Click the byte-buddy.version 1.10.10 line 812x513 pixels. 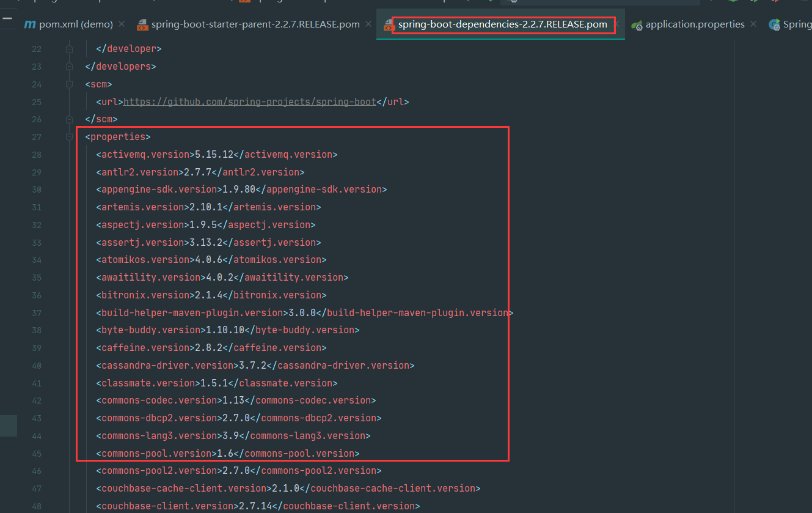[228, 330]
